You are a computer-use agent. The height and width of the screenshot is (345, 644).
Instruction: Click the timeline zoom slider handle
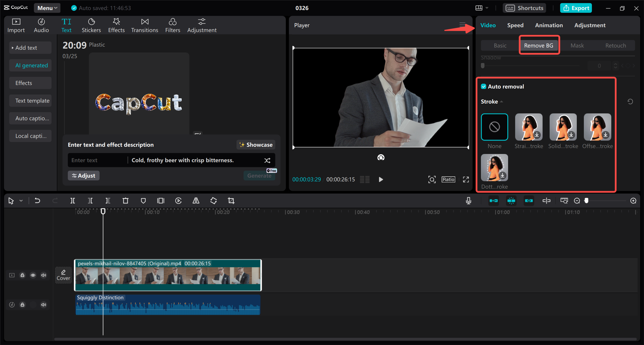[x=586, y=201]
